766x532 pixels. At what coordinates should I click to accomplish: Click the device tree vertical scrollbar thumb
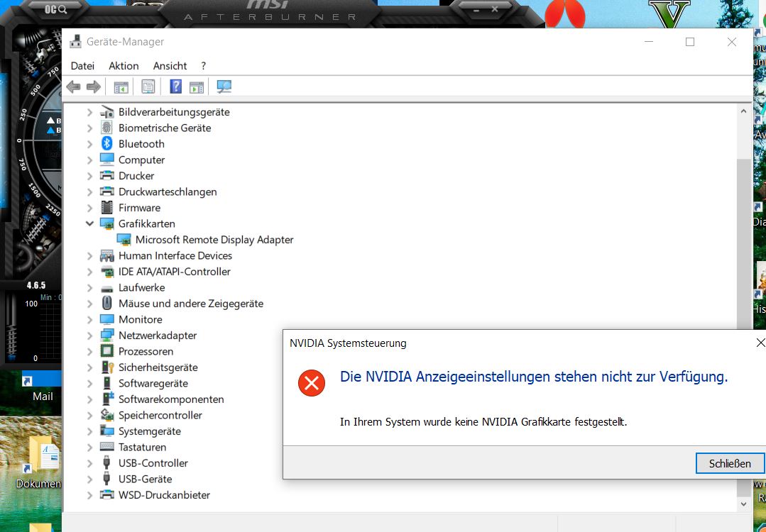point(743,244)
